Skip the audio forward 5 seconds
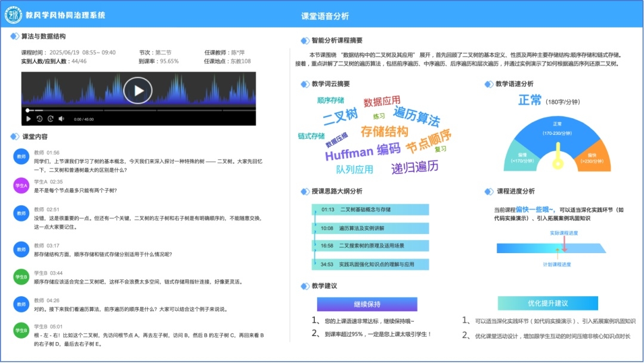 point(50,119)
